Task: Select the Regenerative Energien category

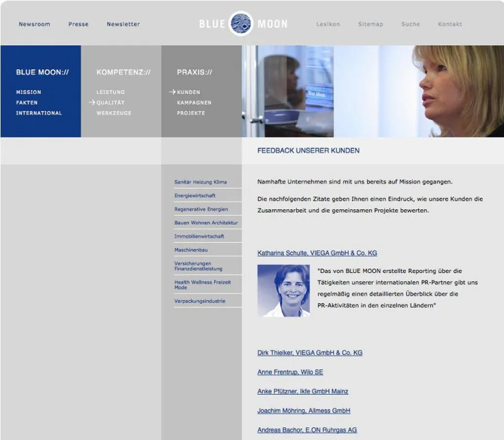Action: (x=201, y=209)
